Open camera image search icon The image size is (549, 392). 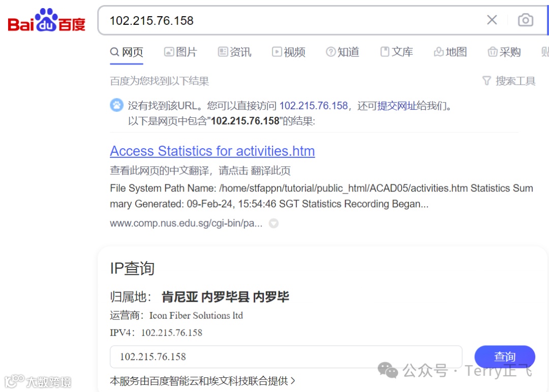pyautogui.click(x=526, y=20)
